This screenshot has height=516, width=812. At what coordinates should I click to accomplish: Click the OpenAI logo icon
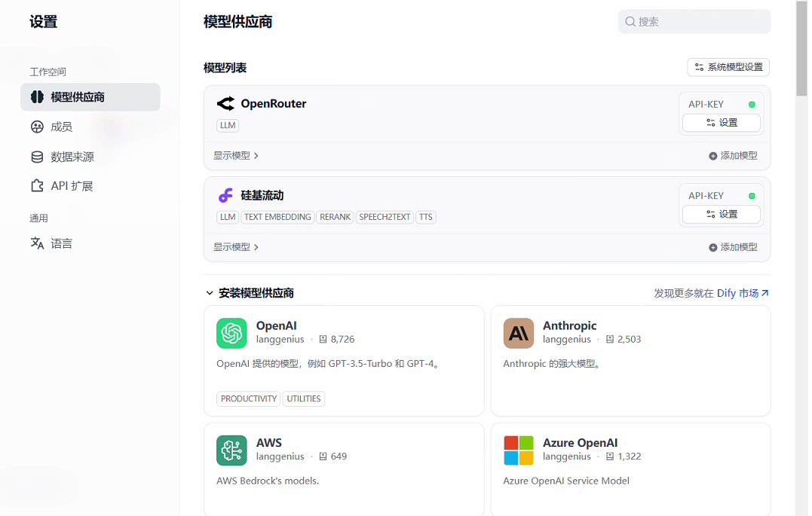pos(231,333)
